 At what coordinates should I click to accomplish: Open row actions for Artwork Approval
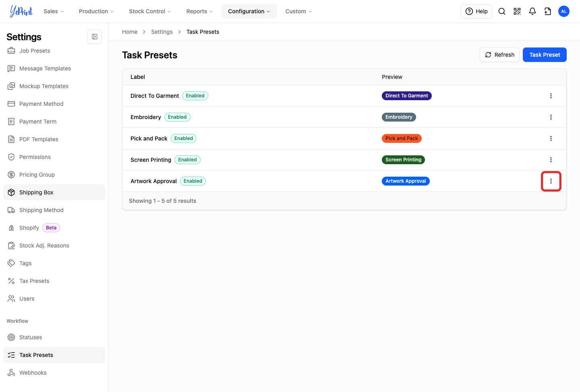point(551,181)
